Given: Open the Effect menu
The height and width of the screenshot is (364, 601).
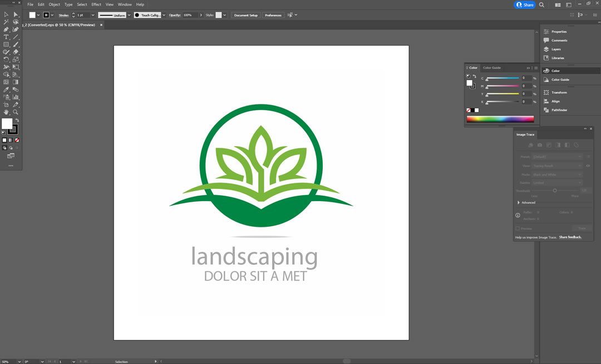Looking at the screenshot, I should coord(96,4).
